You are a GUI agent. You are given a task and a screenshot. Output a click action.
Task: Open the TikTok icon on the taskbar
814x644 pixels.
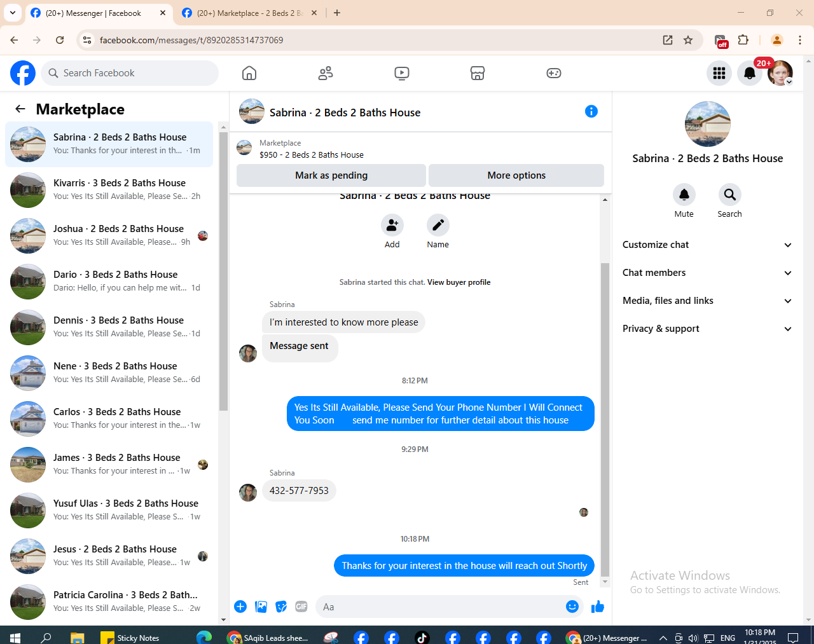[422, 637]
